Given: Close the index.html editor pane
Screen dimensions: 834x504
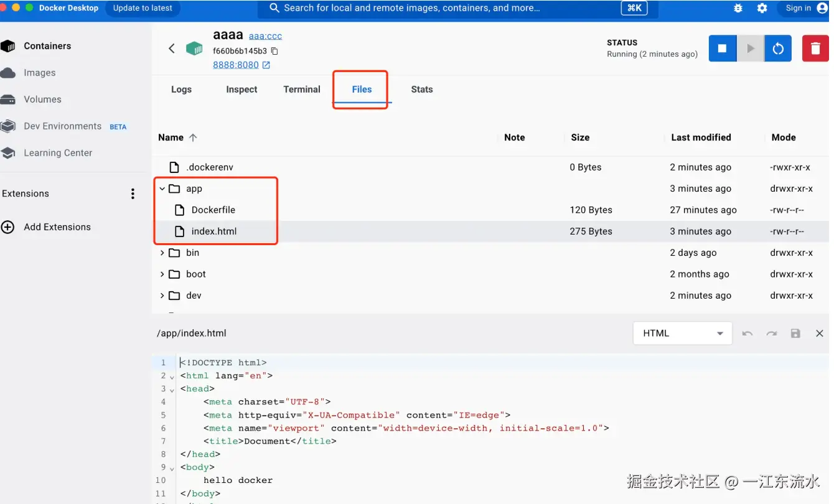Looking at the screenshot, I should coord(819,334).
